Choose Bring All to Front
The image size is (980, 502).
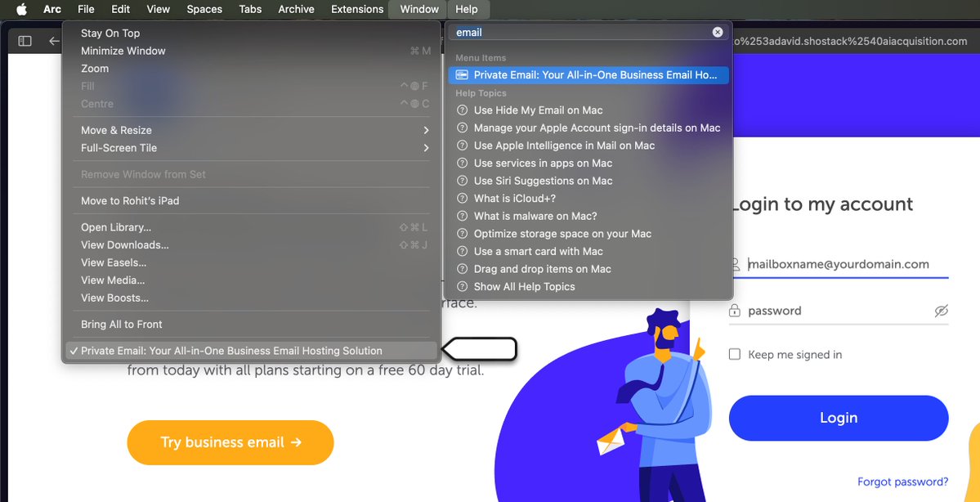coord(251,325)
